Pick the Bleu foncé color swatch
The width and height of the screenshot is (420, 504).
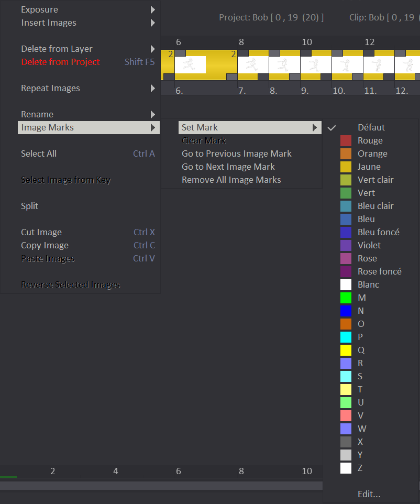345,232
